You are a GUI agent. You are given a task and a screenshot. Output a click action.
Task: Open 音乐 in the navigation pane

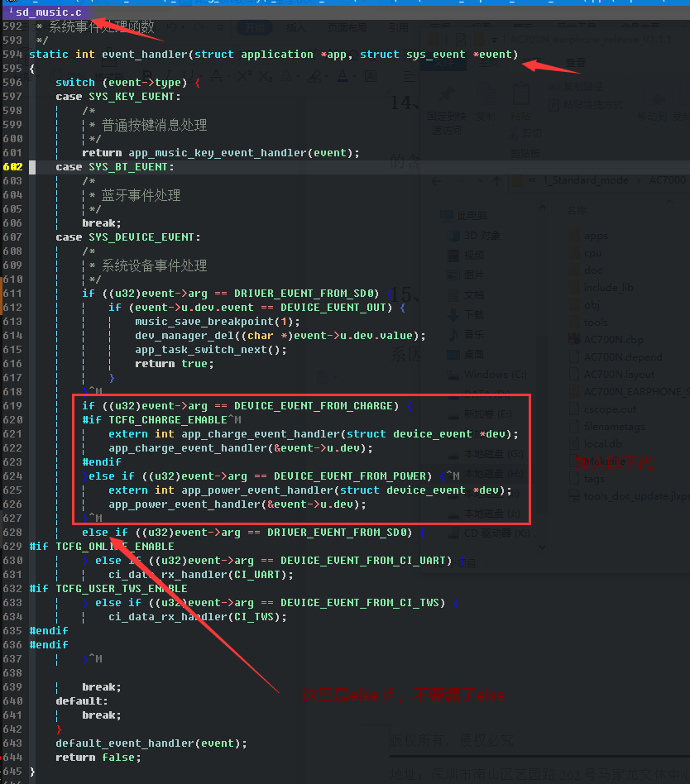[x=466, y=334]
